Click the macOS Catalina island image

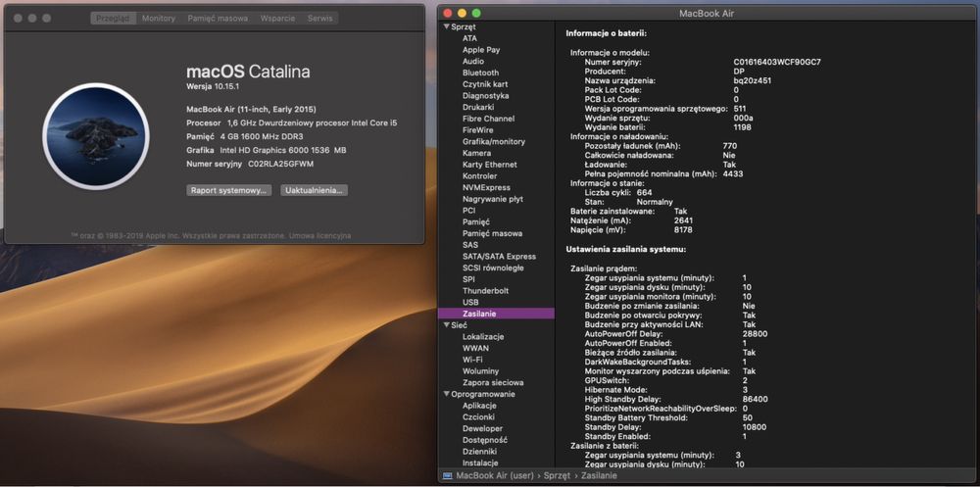point(96,136)
